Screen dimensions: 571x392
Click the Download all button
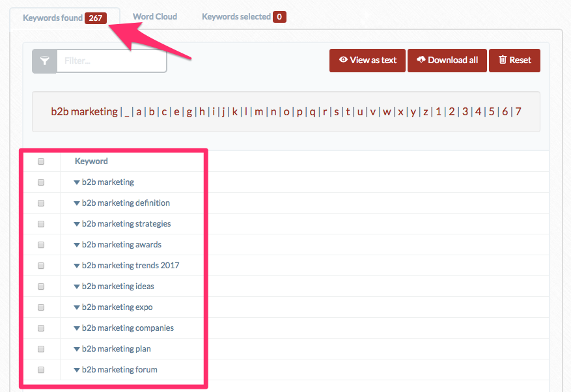click(x=447, y=60)
